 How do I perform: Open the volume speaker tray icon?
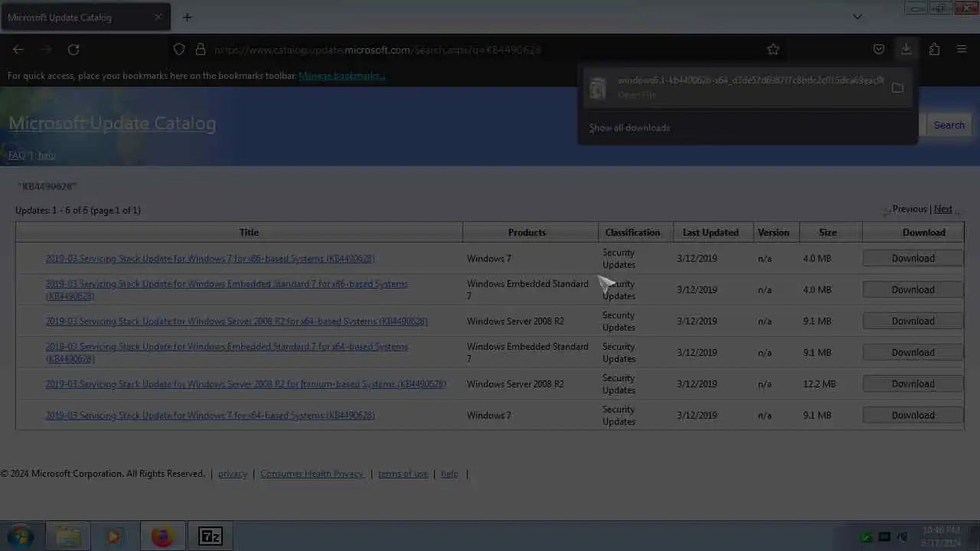point(902,537)
